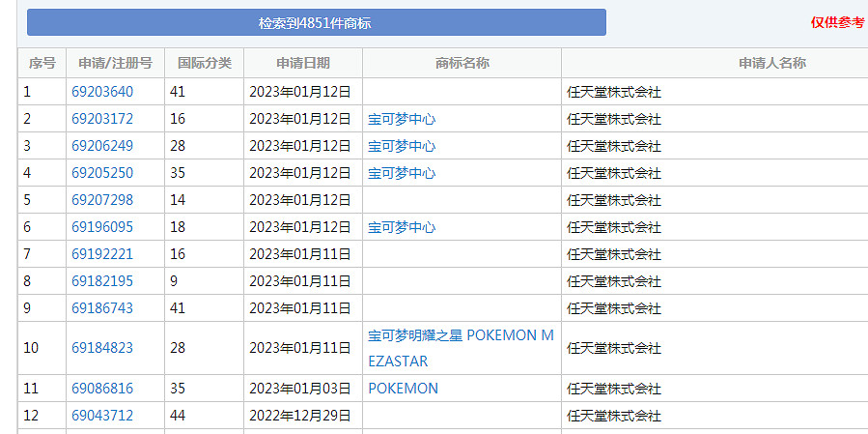The image size is (868, 434).
Task: Click the 商标名称 column header
Action: (462, 63)
